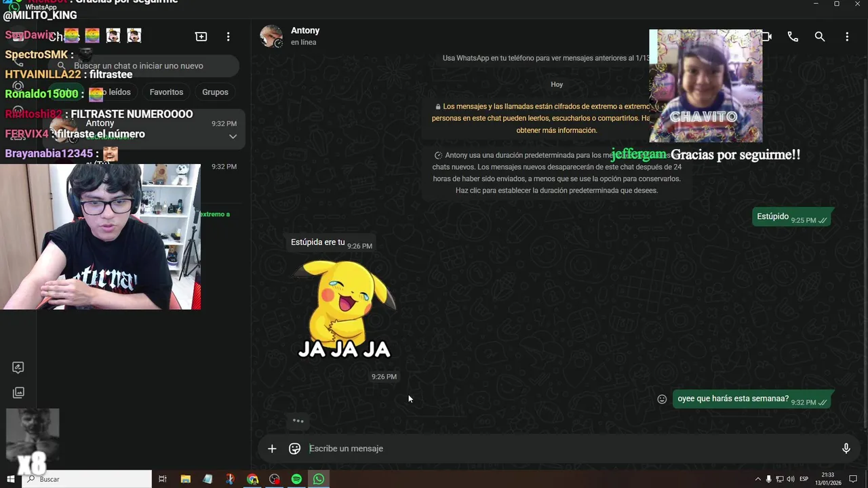
Task: Open the volume tray icon
Action: pyautogui.click(x=791, y=479)
